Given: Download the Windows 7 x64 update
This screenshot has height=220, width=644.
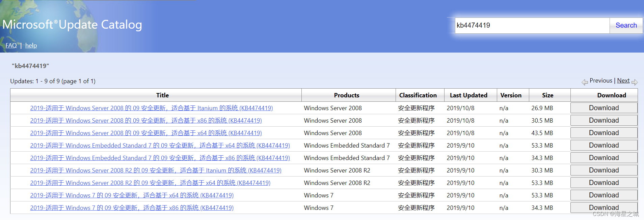Looking at the screenshot, I should click(604, 195).
